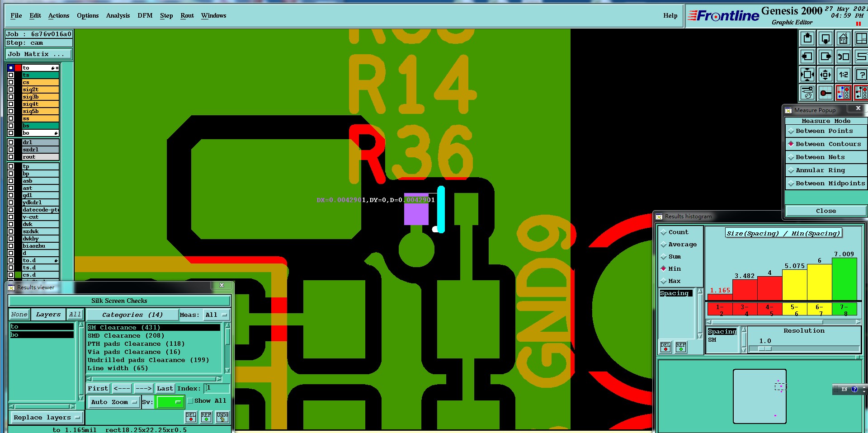Select Annular Ring measure mode
This screenshot has height=433, width=868.
click(826, 170)
